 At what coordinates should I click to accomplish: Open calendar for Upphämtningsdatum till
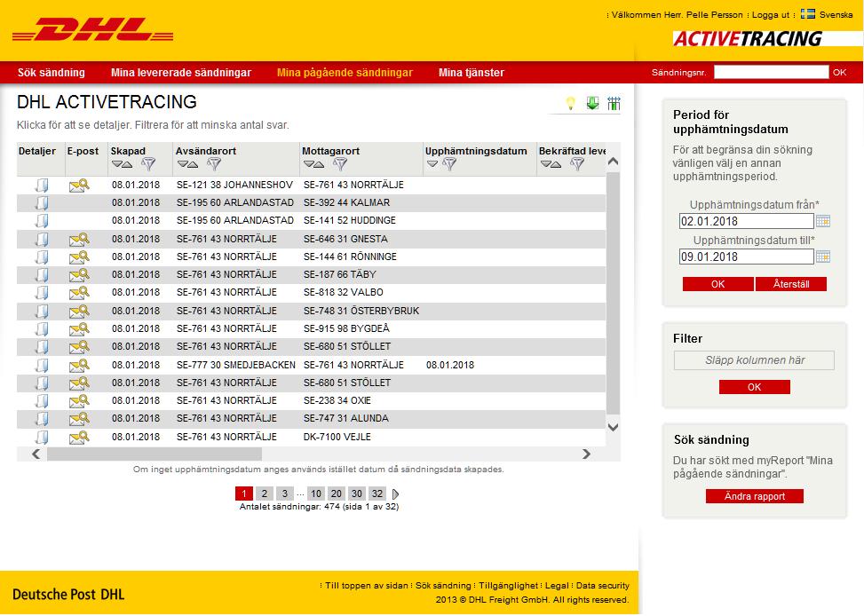pos(822,257)
